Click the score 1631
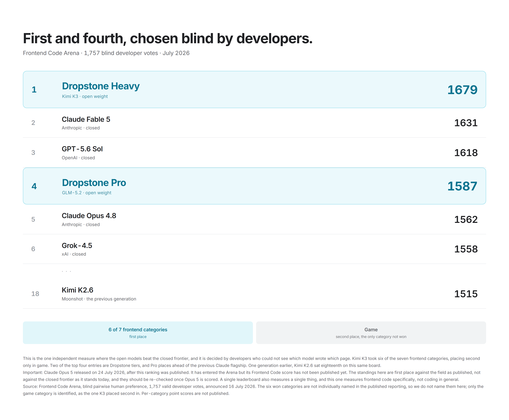 coord(466,123)
